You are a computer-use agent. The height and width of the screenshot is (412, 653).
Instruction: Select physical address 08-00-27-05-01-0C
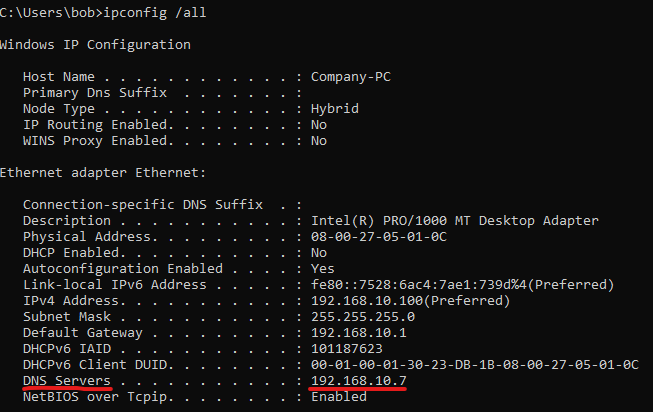click(x=379, y=237)
